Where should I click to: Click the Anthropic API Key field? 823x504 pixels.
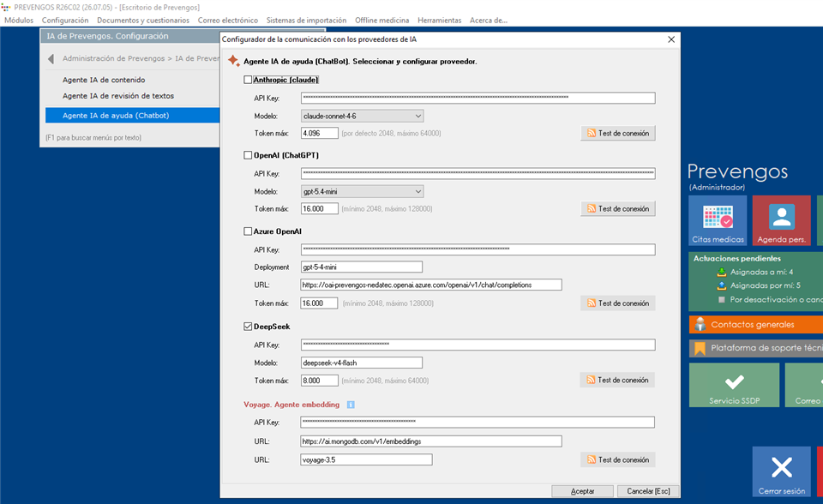pyautogui.click(x=478, y=99)
